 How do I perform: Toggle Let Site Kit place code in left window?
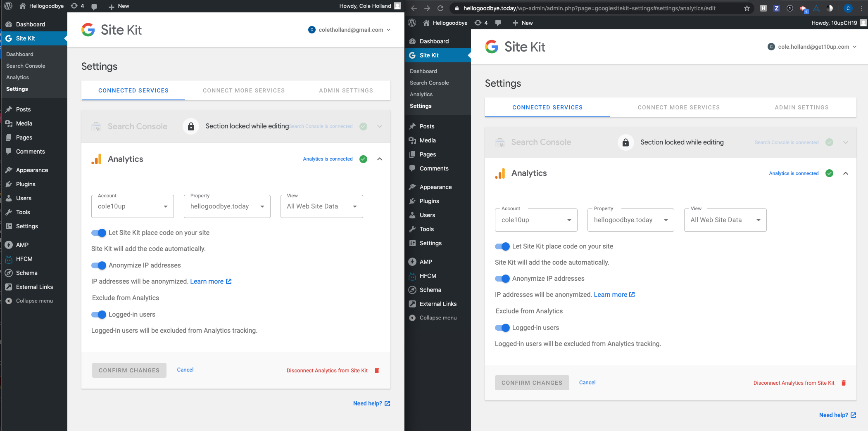99,233
